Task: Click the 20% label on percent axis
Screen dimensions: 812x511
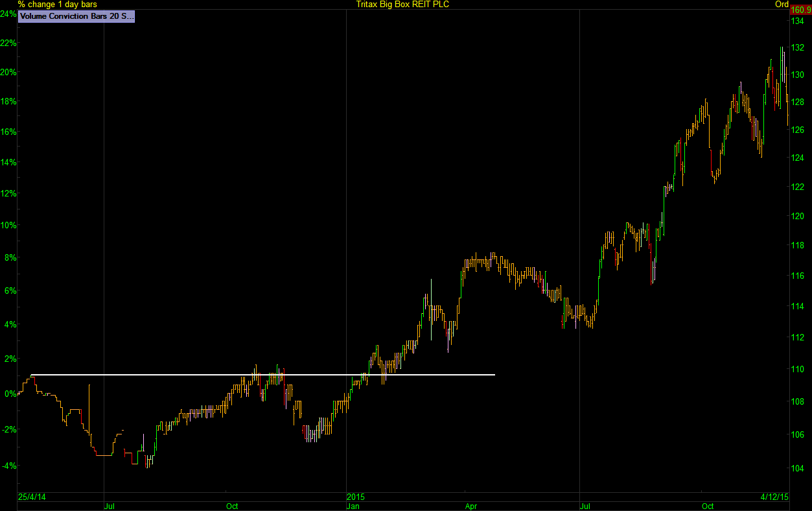Action: coord(8,72)
